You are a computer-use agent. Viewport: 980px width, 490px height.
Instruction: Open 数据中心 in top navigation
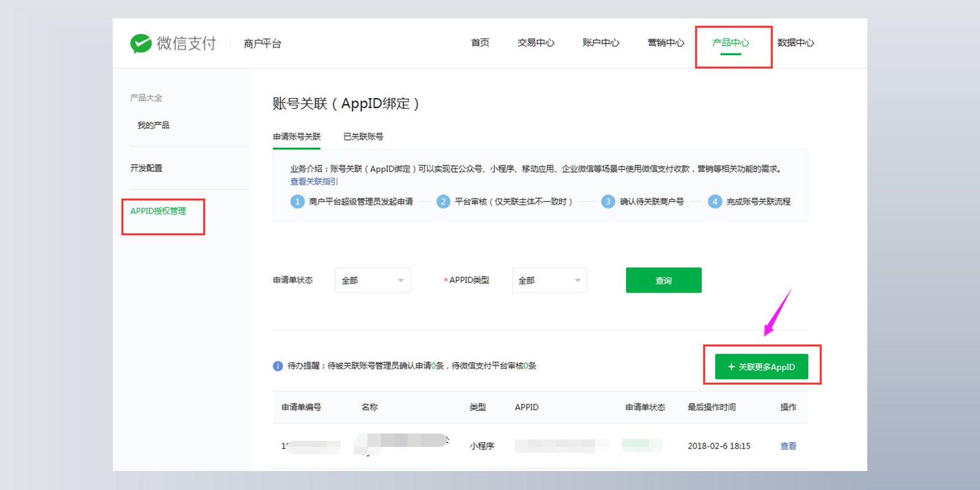(796, 43)
